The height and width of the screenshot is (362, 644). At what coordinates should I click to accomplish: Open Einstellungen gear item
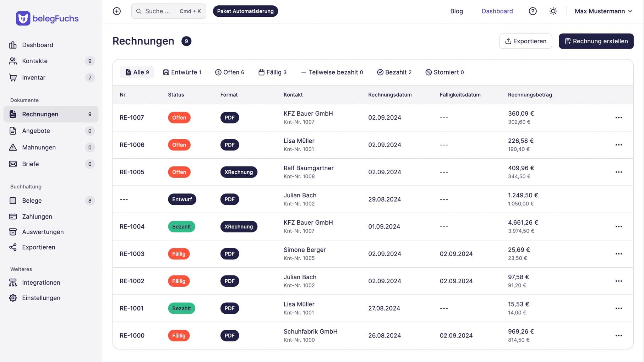click(x=51, y=298)
